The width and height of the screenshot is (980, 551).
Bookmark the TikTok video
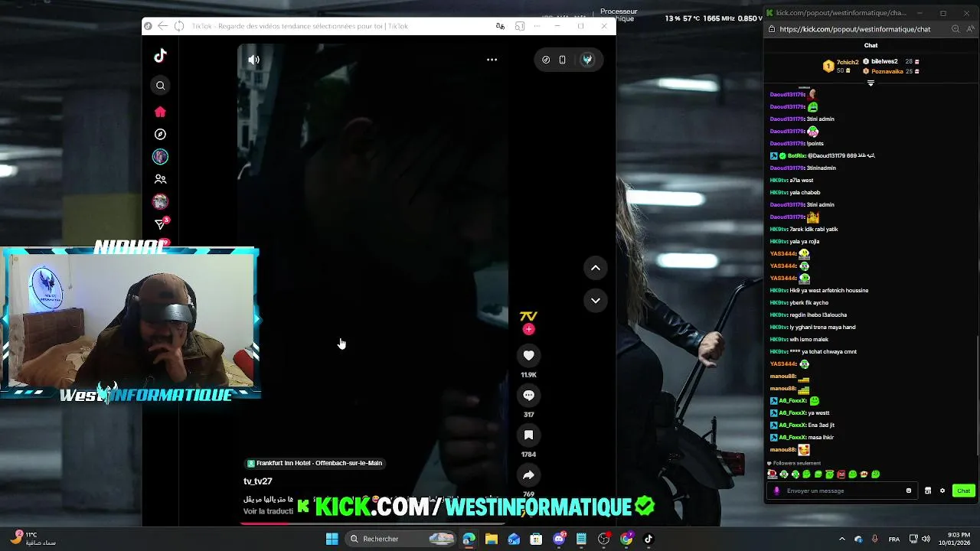(x=528, y=435)
